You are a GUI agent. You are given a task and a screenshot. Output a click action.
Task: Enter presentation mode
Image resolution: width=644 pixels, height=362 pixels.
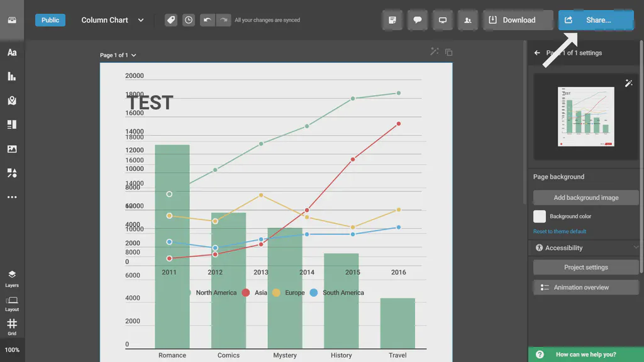(x=442, y=19)
